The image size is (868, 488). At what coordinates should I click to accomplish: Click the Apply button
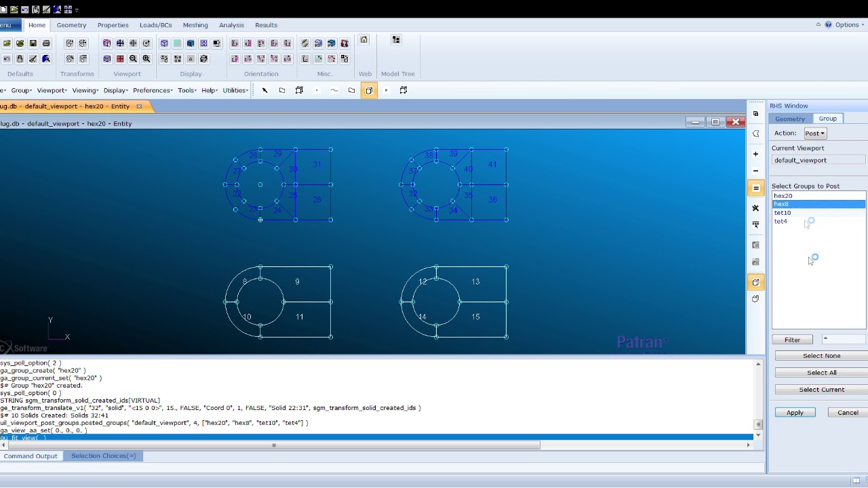pos(795,413)
